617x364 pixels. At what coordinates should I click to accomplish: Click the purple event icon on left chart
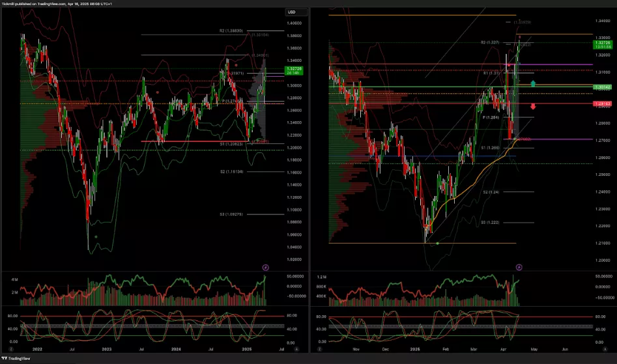coord(265,267)
